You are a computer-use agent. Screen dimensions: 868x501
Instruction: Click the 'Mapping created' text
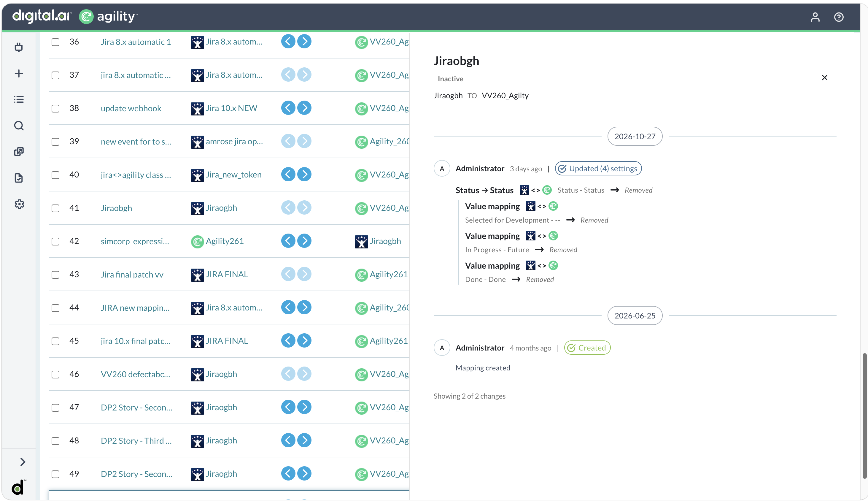(x=482, y=368)
